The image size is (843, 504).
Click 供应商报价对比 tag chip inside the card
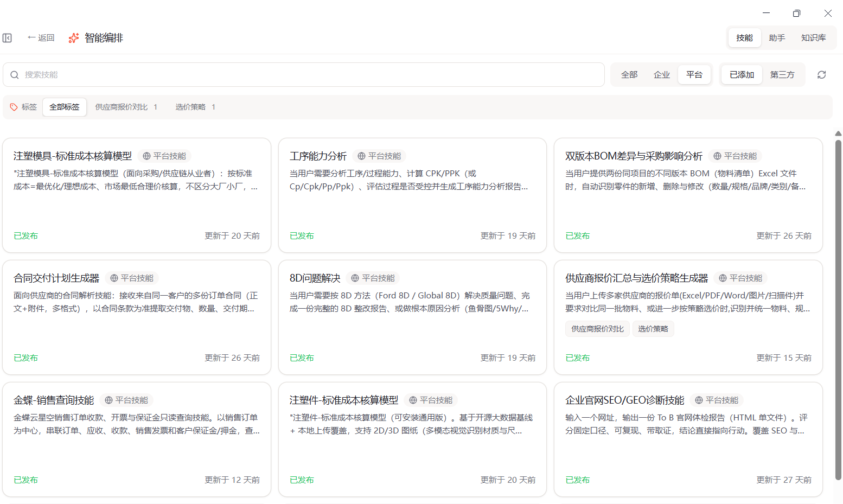tap(597, 329)
